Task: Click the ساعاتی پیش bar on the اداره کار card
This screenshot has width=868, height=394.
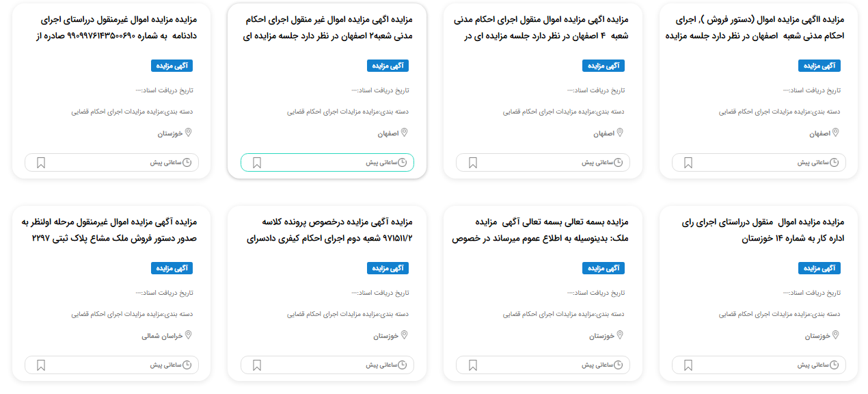Action: (759, 365)
